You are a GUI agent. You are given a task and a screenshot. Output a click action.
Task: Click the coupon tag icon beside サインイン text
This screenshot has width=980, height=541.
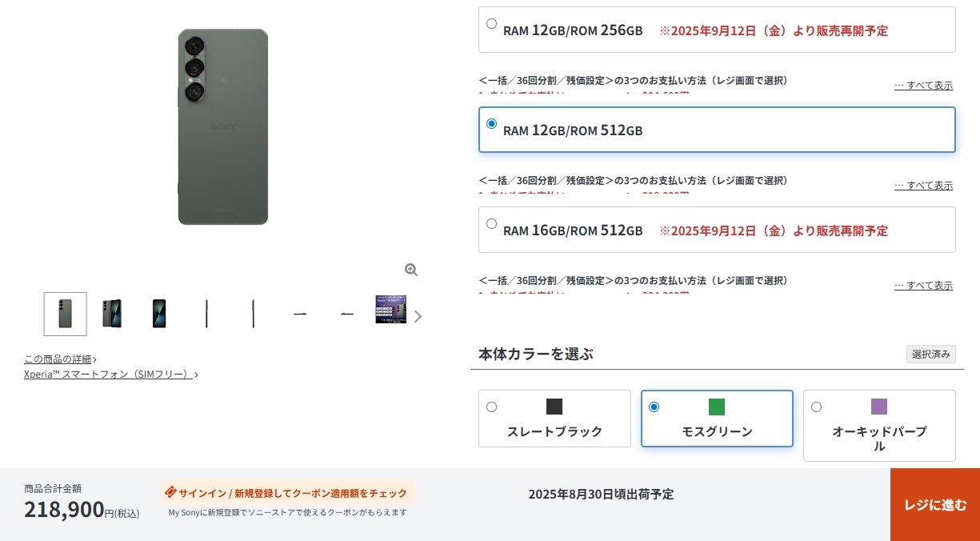pyautogui.click(x=170, y=492)
